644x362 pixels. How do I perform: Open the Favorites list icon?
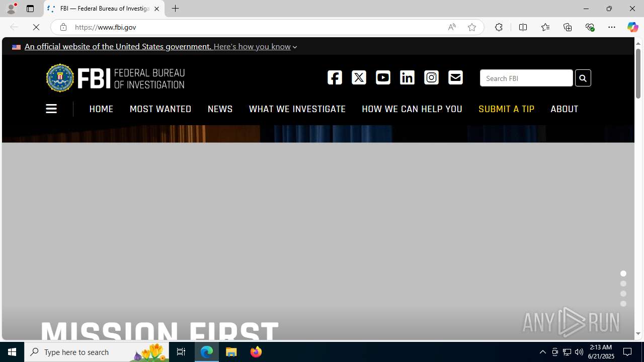(x=545, y=27)
